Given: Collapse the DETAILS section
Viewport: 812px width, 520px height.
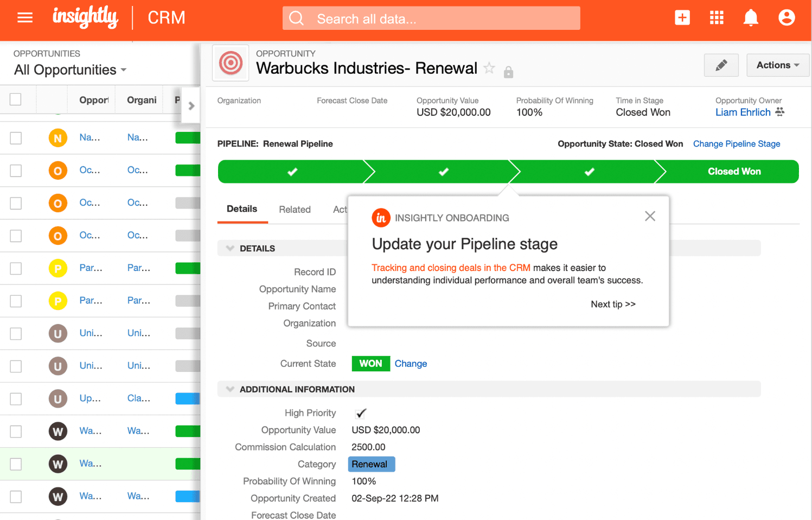Looking at the screenshot, I should click(x=230, y=248).
